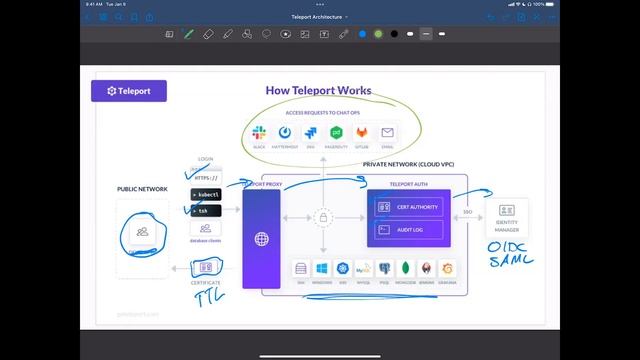Select the Pen tool
This screenshot has height=360, width=640.
tap(189, 34)
